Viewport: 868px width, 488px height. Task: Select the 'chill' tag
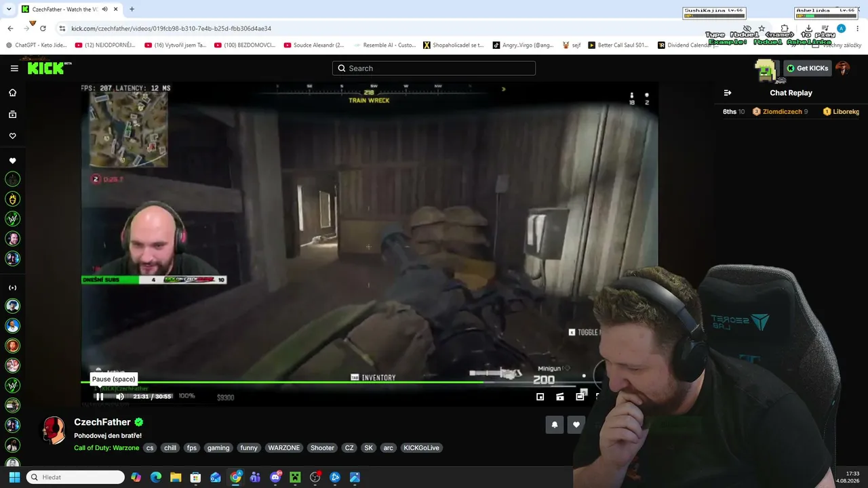(170, 447)
